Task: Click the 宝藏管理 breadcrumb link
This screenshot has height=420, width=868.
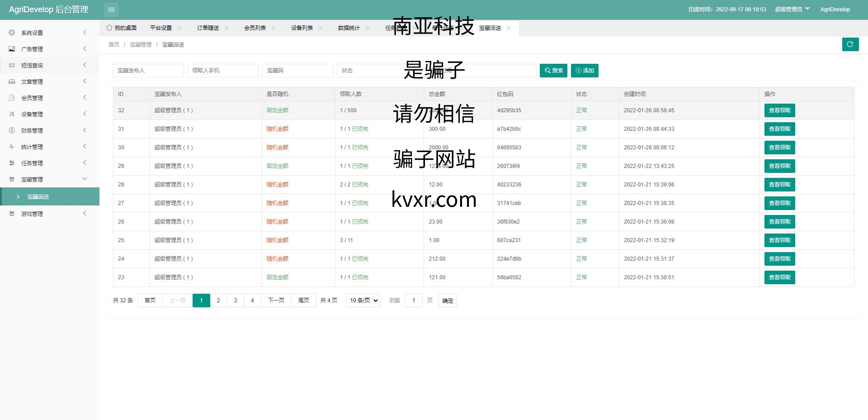Action: pyautogui.click(x=141, y=45)
